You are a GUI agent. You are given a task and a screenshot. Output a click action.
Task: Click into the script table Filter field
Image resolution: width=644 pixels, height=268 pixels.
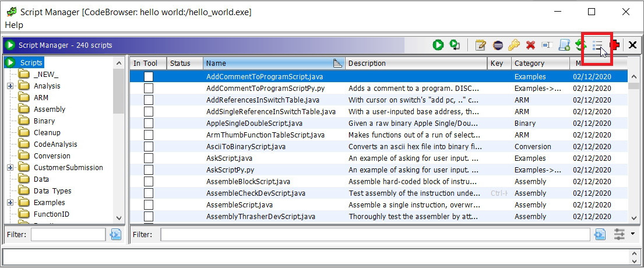pyautogui.click(x=375, y=234)
